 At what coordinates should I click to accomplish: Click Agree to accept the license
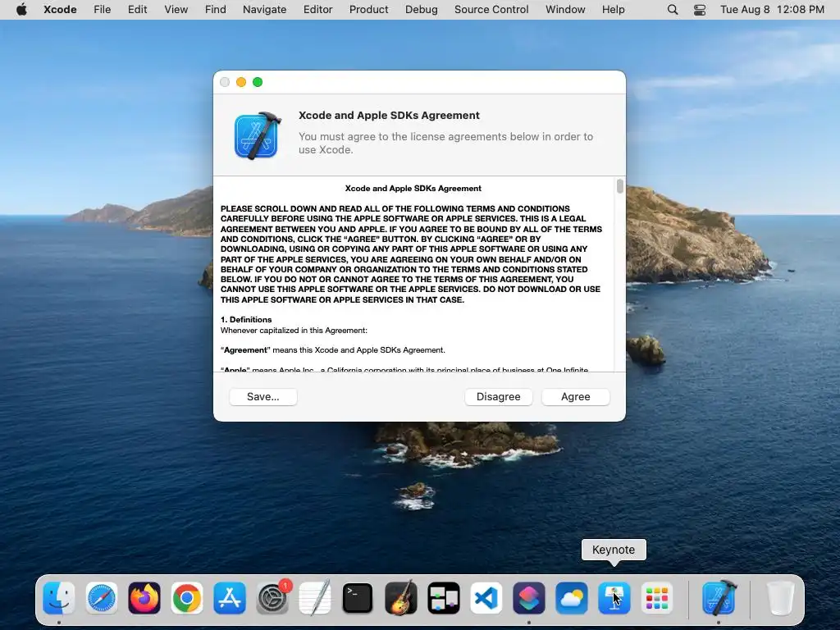pos(575,396)
